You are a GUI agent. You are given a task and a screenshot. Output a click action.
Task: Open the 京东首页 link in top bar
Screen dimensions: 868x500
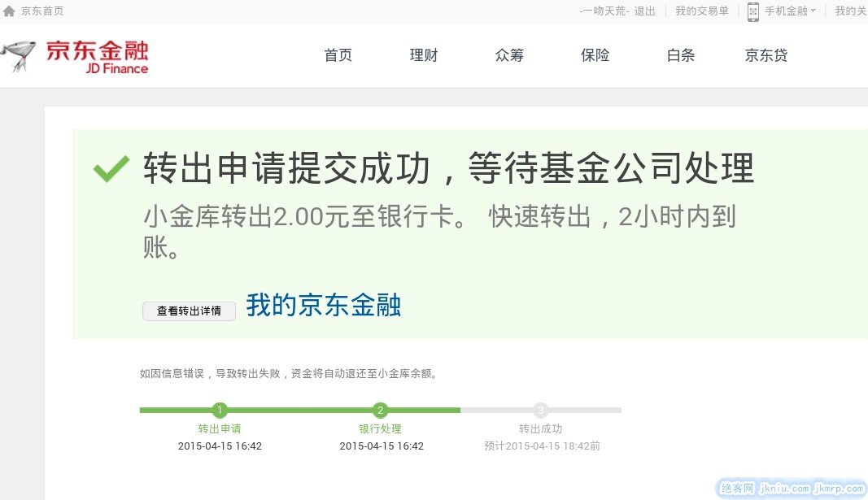(42, 11)
